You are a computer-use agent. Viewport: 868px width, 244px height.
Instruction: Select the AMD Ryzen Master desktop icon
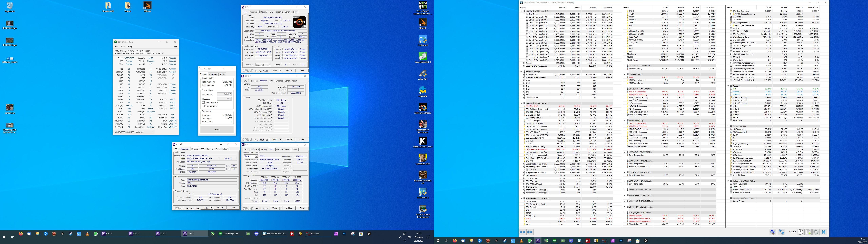[422, 108]
